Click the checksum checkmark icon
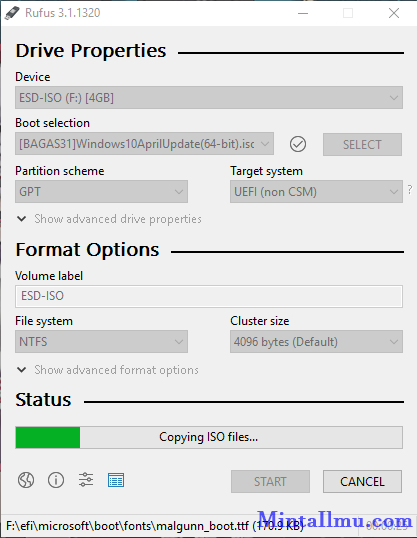417x538 pixels. click(298, 144)
